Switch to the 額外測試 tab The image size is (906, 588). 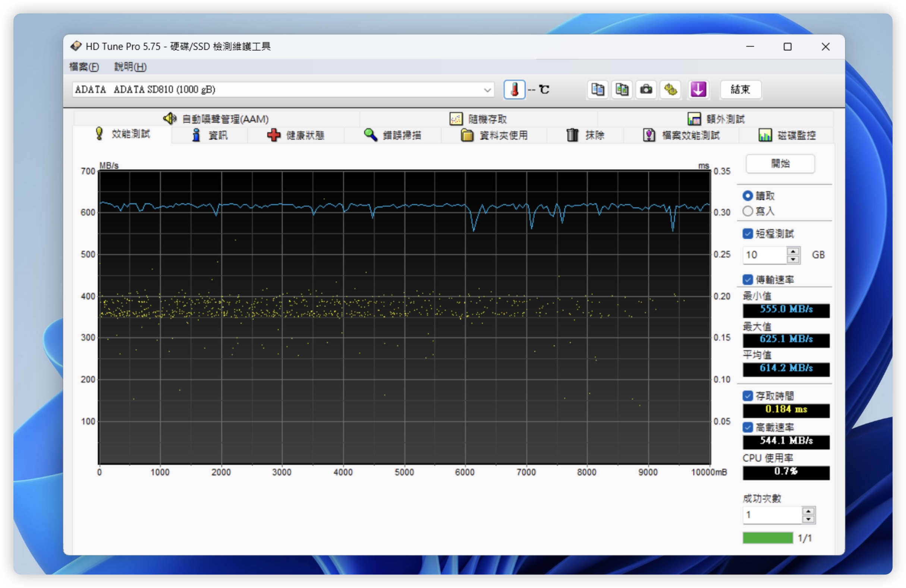pyautogui.click(x=715, y=119)
